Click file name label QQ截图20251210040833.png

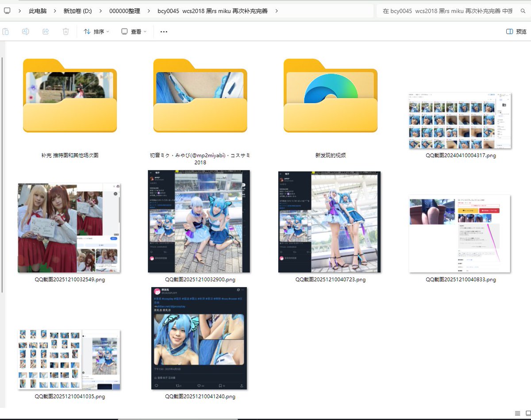click(x=461, y=280)
